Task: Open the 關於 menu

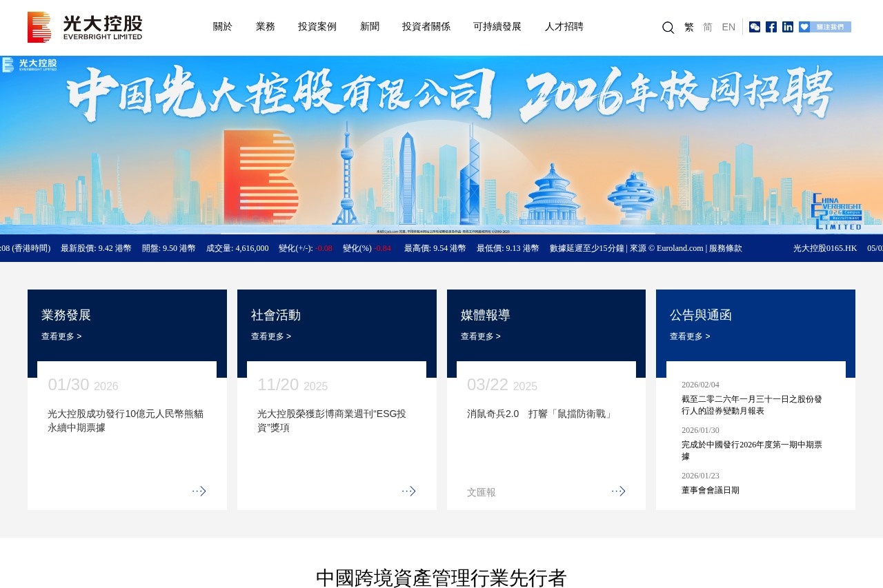Action: tap(223, 27)
